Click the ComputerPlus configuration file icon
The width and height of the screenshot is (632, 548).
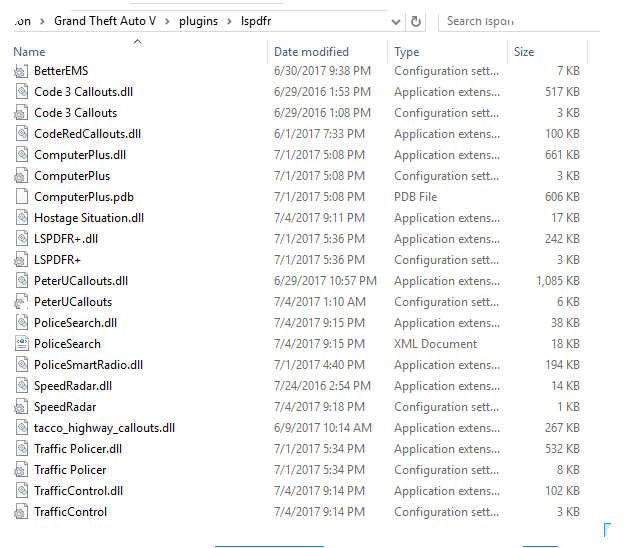click(x=21, y=176)
